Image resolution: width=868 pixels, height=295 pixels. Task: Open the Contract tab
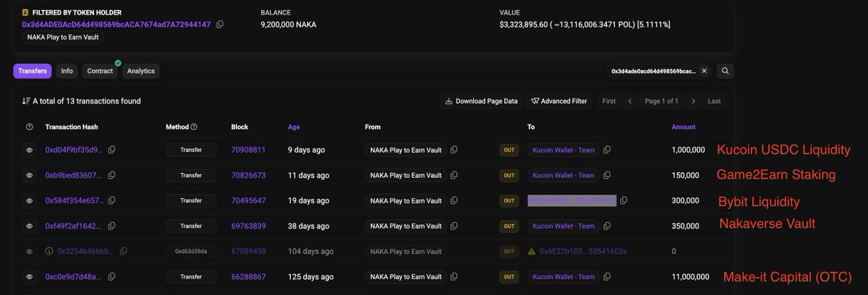100,71
